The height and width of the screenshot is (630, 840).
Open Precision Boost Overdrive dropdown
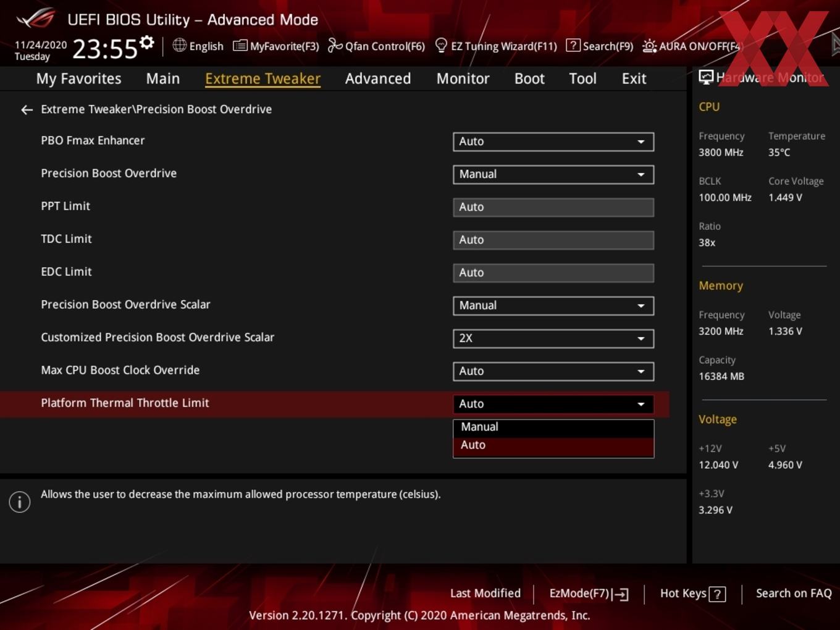click(553, 174)
